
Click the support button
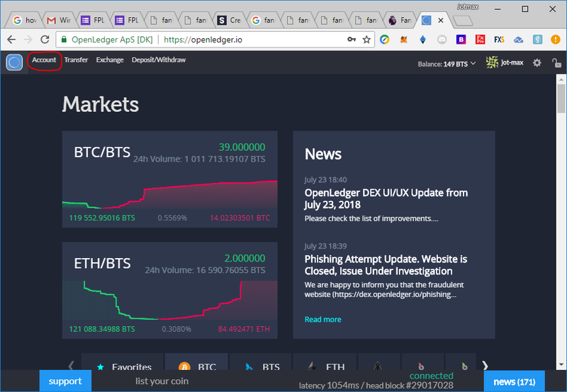(x=65, y=381)
